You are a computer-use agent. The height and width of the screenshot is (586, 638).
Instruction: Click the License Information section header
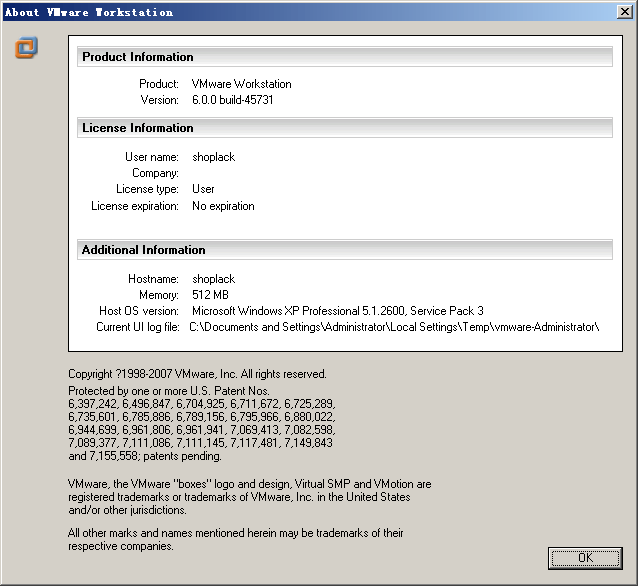pos(345,128)
